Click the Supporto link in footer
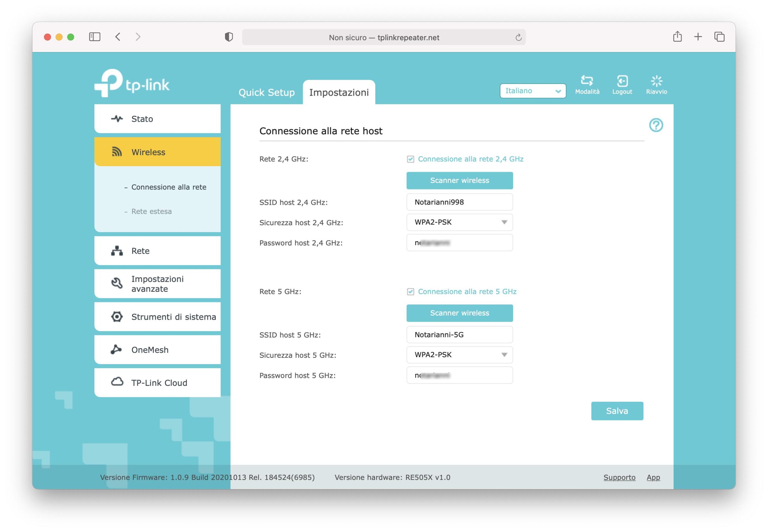This screenshot has width=768, height=532. [x=619, y=477]
